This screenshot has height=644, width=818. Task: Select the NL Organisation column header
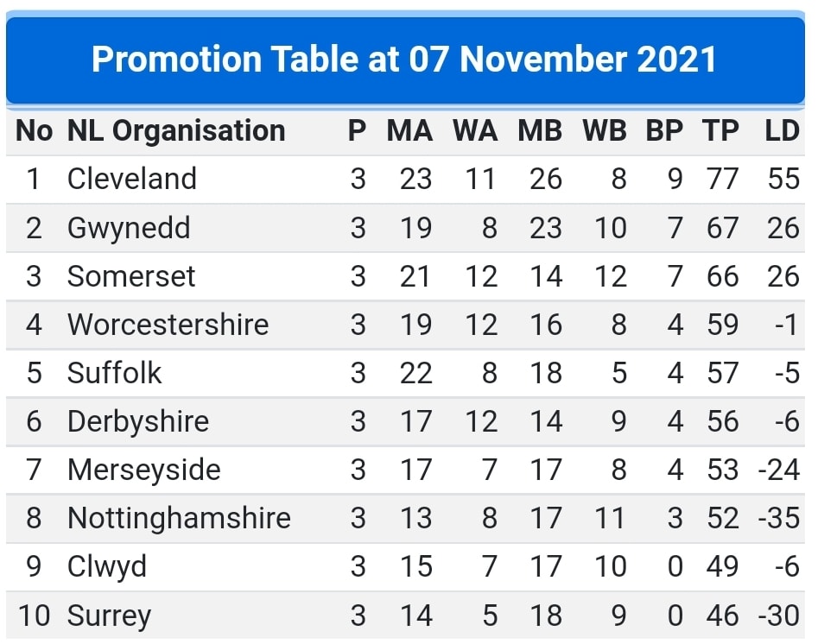tap(176, 130)
